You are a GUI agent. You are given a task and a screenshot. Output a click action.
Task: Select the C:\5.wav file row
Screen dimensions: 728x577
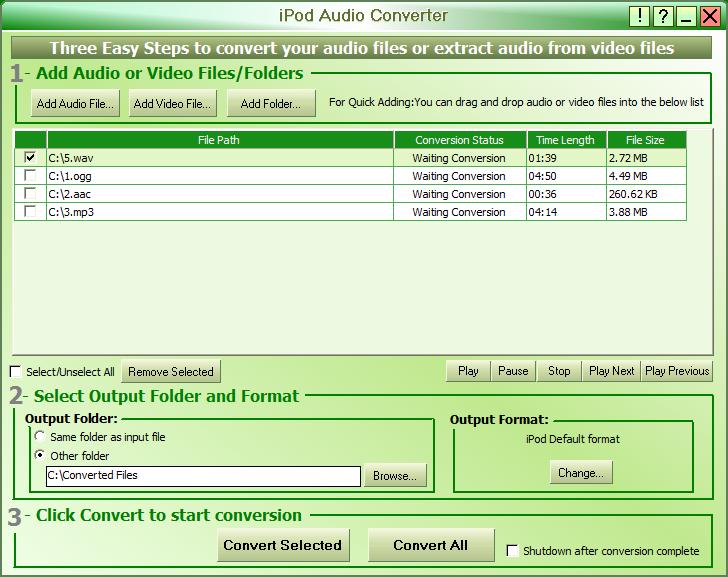[x=350, y=158]
